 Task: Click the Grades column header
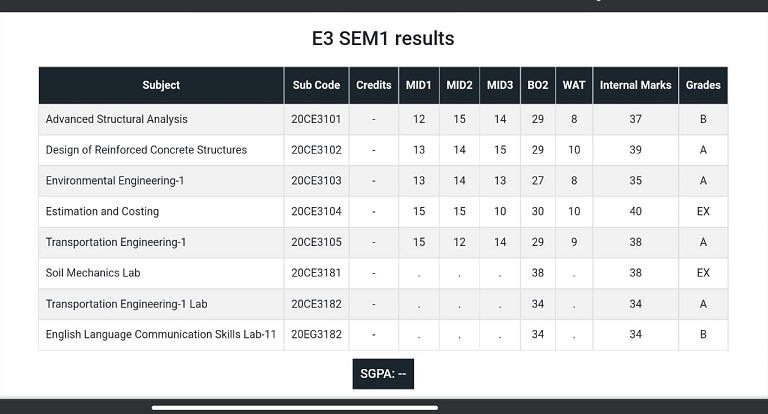point(703,85)
